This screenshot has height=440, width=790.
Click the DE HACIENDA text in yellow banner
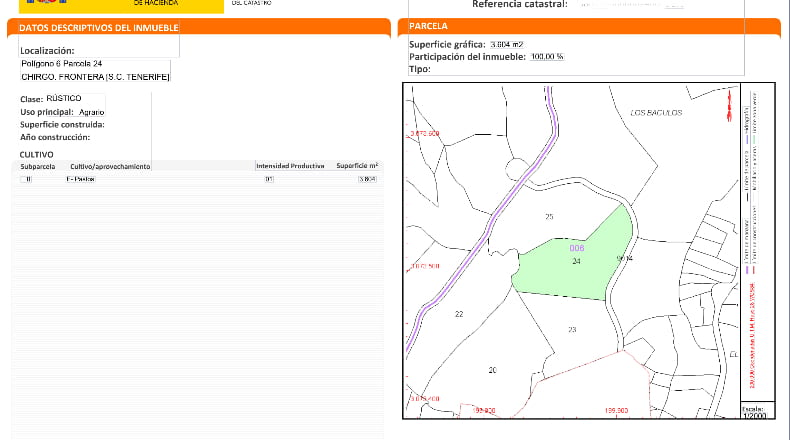click(156, 3)
